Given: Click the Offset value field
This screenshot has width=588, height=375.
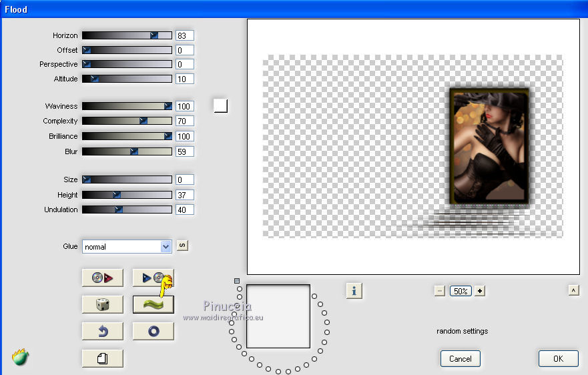Looking at the screenshot, I should click(184, 50).
